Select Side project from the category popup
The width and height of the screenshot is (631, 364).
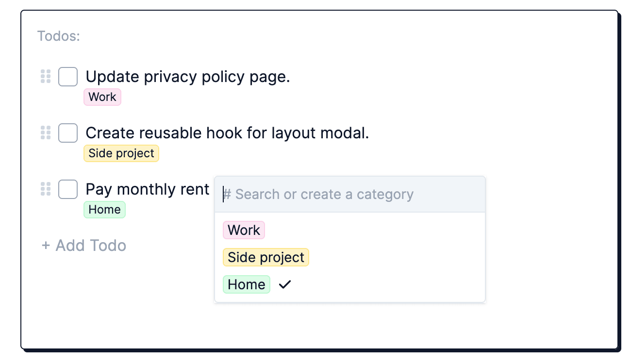click(x=266, y=257)
